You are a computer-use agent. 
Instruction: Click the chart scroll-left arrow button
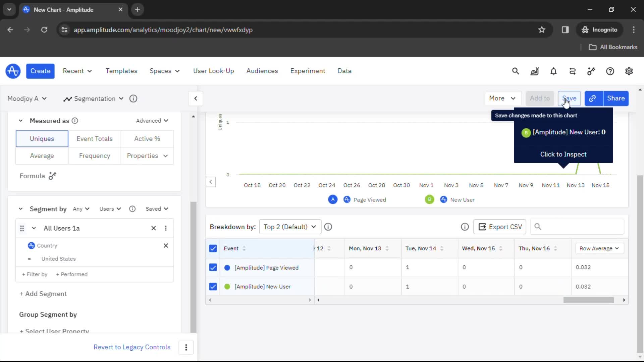point(211,182)
